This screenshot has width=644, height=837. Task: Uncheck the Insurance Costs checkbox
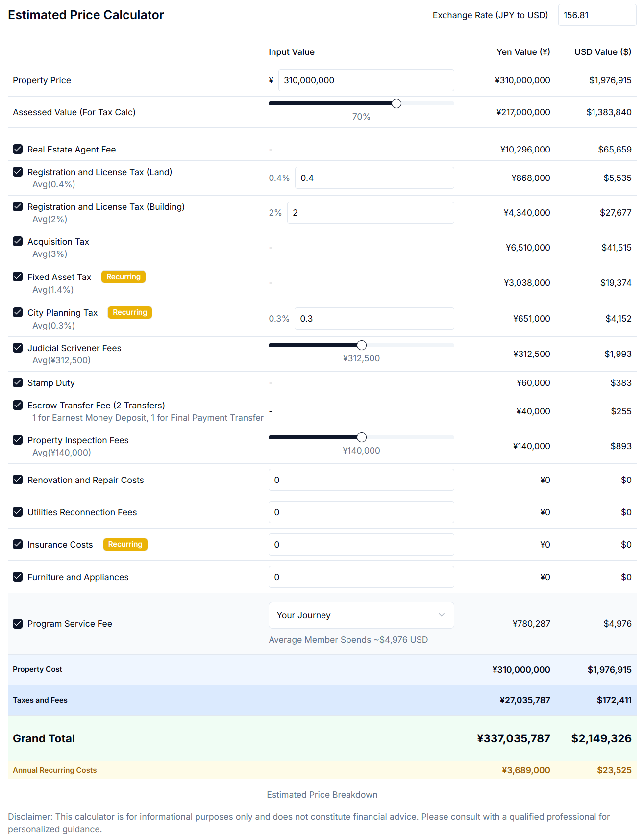pos(18,544)
